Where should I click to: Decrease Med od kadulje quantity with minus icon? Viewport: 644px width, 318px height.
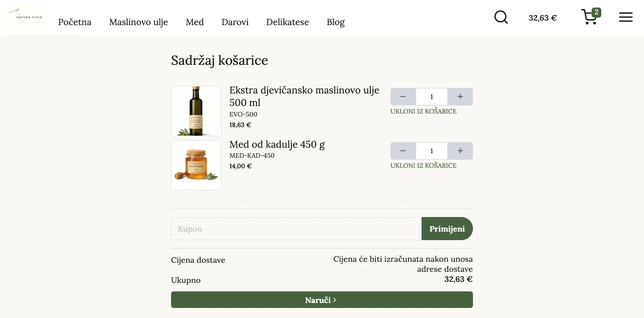click(403, 151)
